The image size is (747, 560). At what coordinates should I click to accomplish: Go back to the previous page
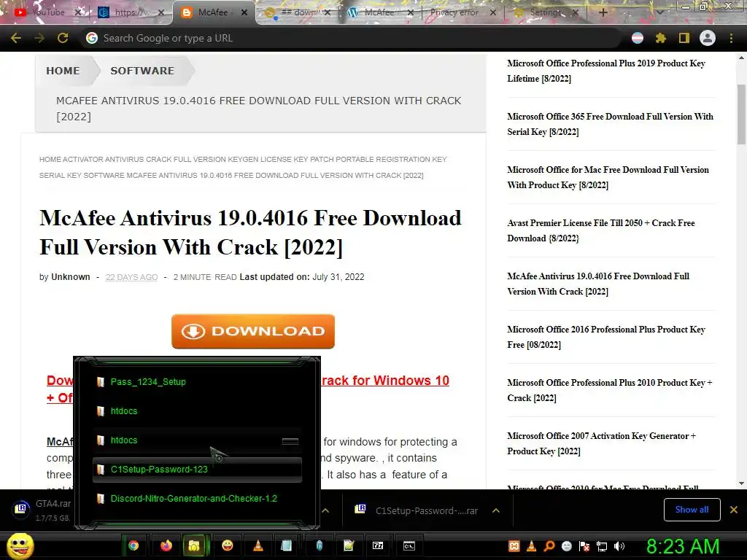(16, 38)
